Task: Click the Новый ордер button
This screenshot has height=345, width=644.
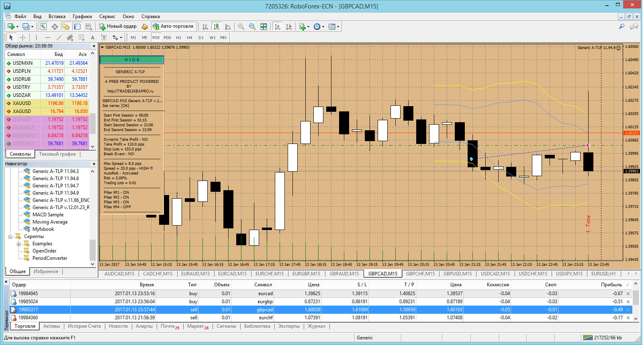Action: [x=118, y=27]
